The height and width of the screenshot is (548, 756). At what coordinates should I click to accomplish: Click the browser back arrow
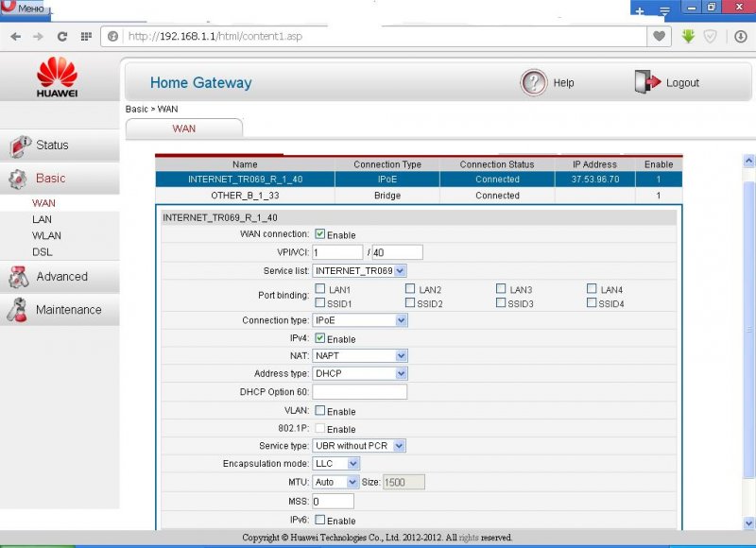15,36
